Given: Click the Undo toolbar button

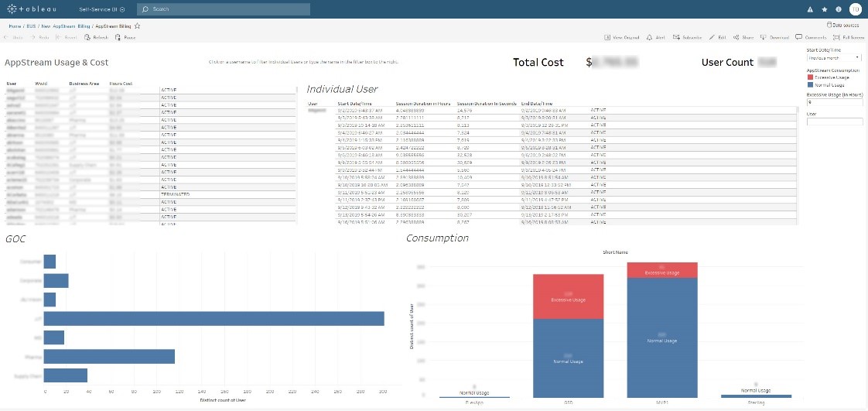Looking at the screenshot, I should (x=14, y=38).
